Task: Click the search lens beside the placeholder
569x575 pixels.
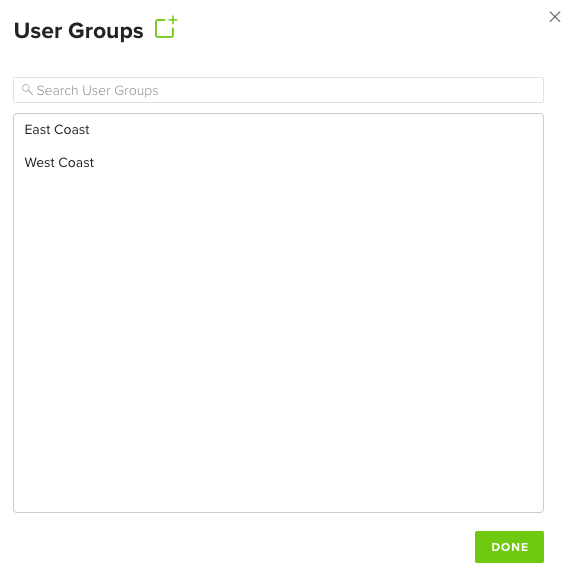Action: click(x=27, y=89)
